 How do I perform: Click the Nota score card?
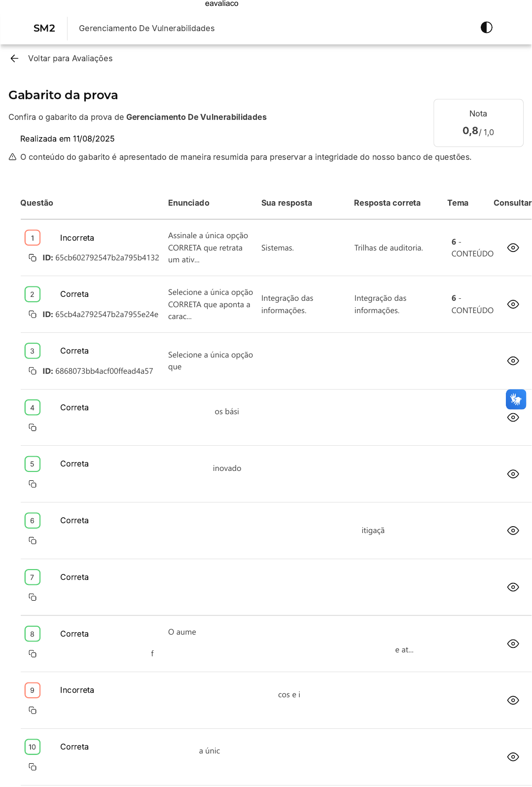[478, 123]
